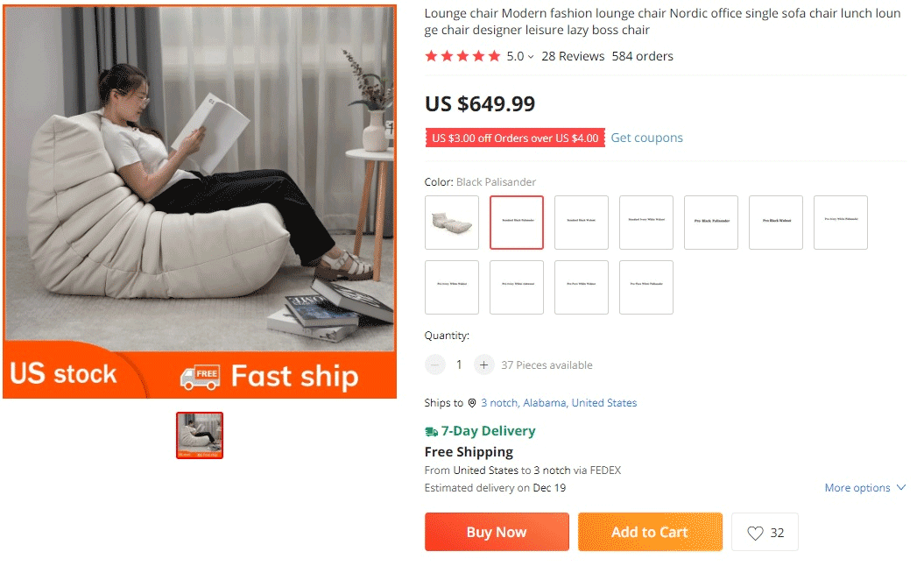Open the 28 Reviews section
Screen dimensions: 924x566
click(573, 56)
